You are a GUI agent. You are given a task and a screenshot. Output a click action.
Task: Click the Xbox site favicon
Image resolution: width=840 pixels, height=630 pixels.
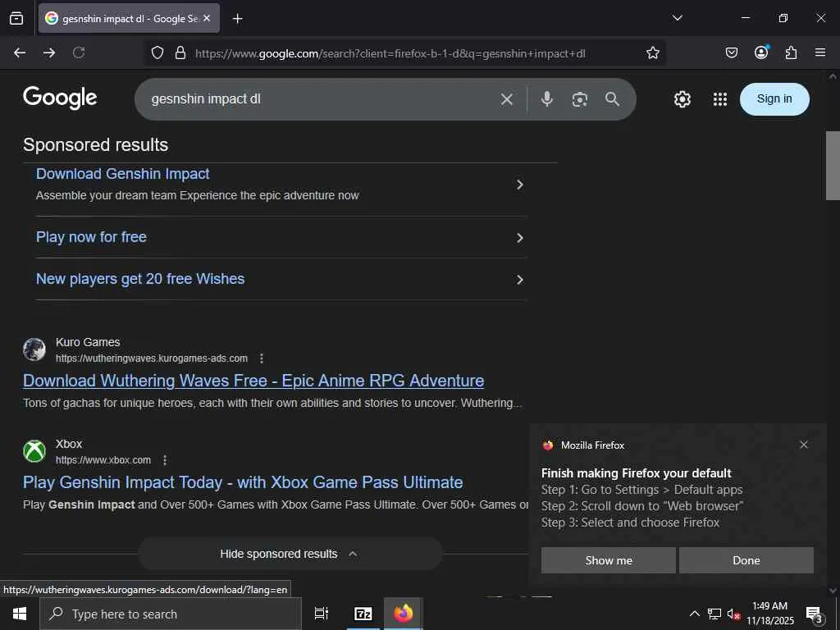34,451
